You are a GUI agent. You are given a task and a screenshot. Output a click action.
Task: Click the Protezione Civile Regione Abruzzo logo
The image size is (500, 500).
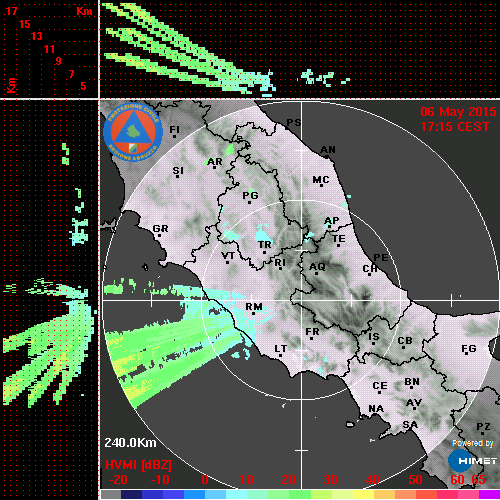[133, 132]
